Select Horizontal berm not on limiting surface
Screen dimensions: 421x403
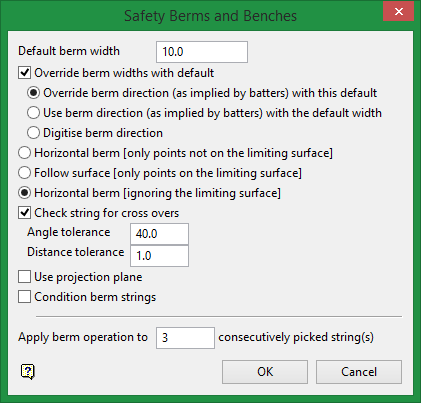click(25, 153)
